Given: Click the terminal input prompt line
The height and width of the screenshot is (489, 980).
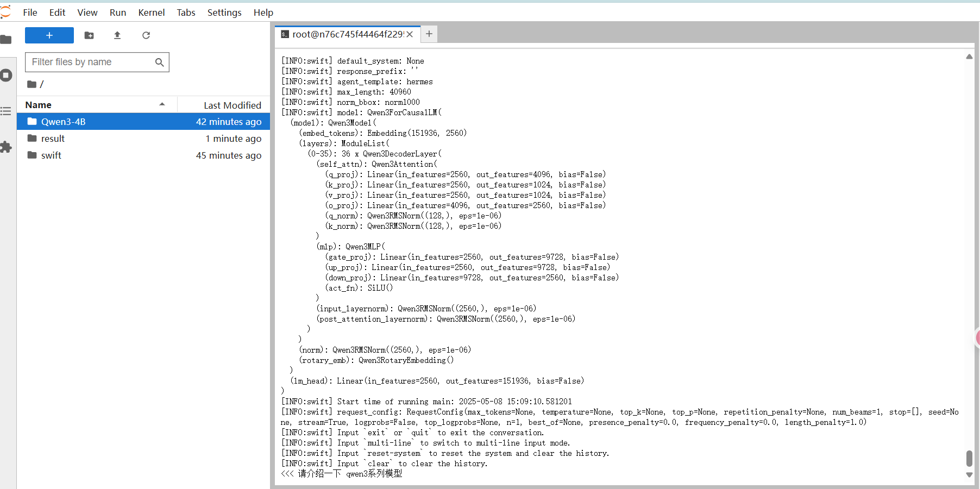Looking at the screenshot, I should (342, 474).
